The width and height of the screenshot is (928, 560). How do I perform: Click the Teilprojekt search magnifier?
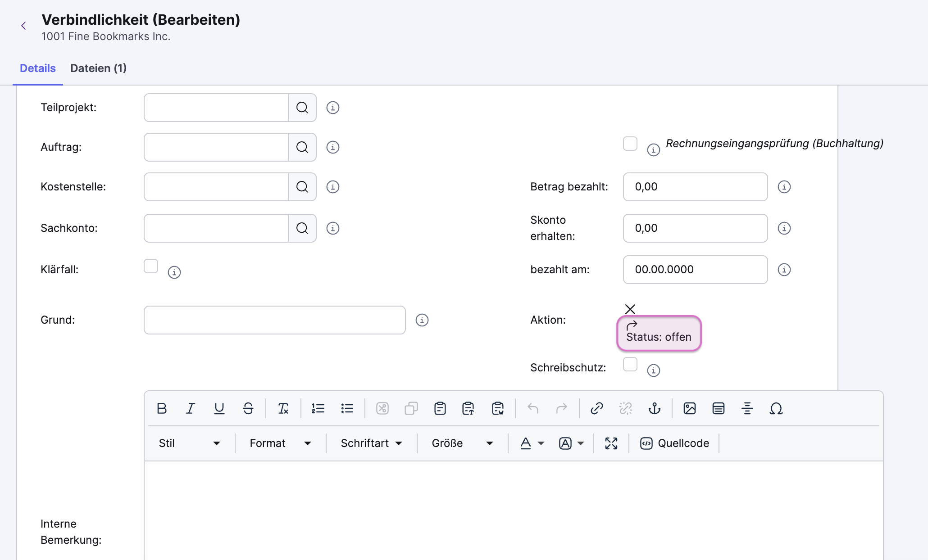pos(302,108)
